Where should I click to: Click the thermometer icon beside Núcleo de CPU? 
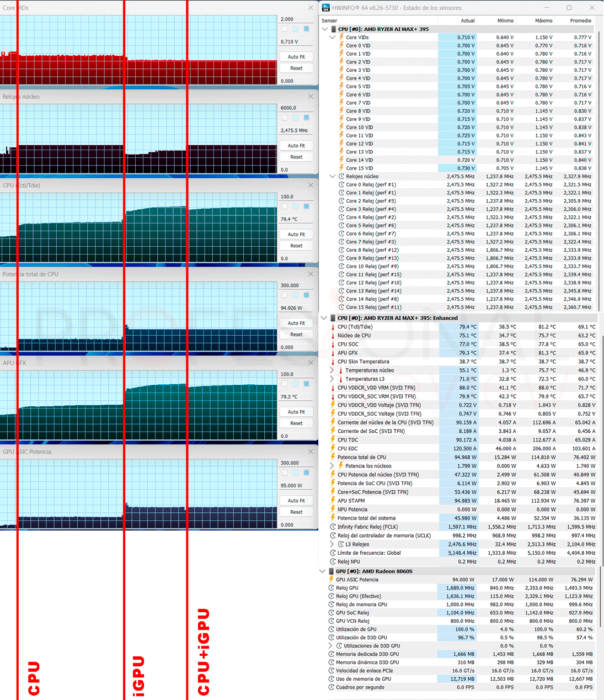tap(333, 336)
